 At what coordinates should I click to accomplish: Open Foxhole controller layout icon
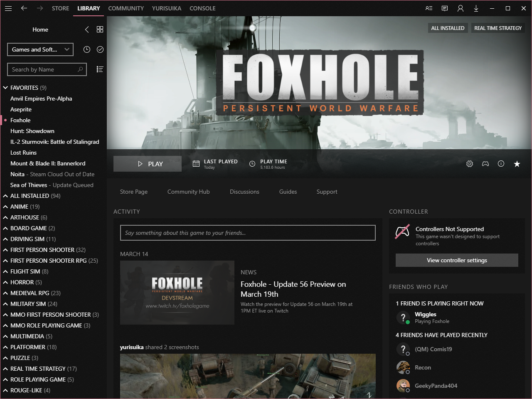pyautogui.click(x=485, y=164)
